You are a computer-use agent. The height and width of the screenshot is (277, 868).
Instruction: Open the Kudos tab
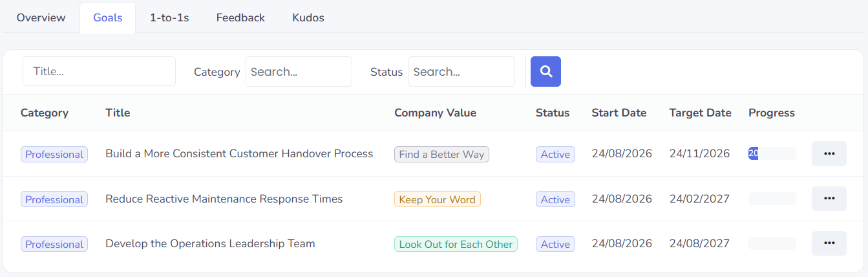[308, 17]
